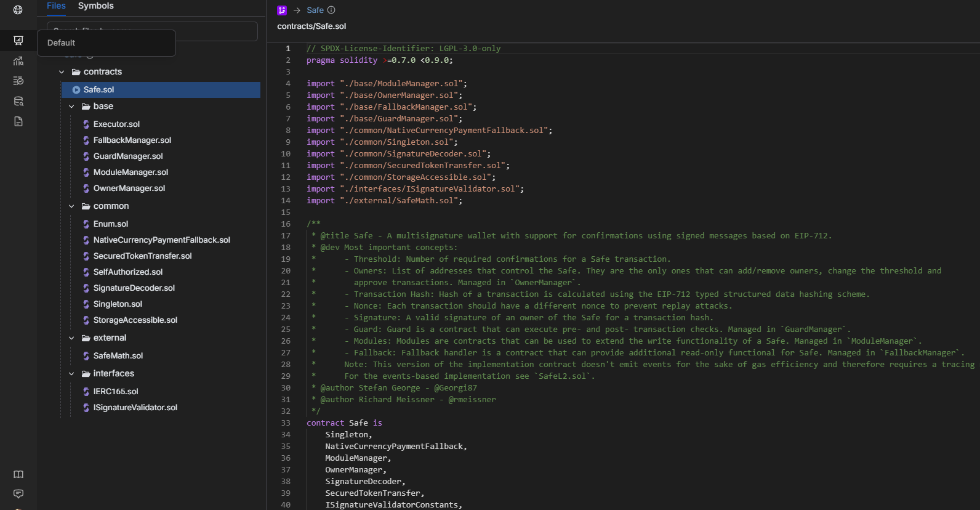Click the info icon beside Safe in the breadcrumb
The height and width of the screenshot is (510, 980).
pyautogui.click(x=331, y=10)
